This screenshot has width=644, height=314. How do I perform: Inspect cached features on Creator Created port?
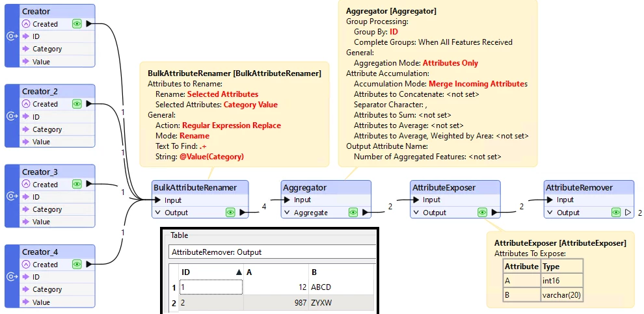click(77, 24)
